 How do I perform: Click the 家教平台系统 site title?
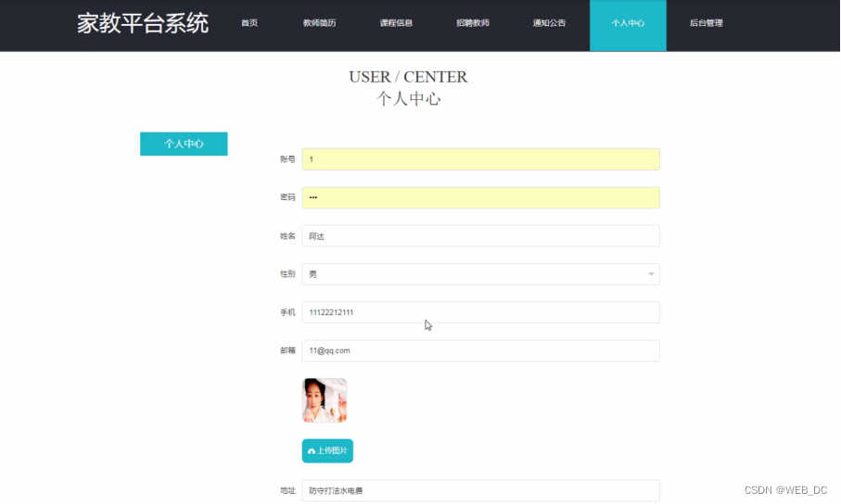(143, 23)
